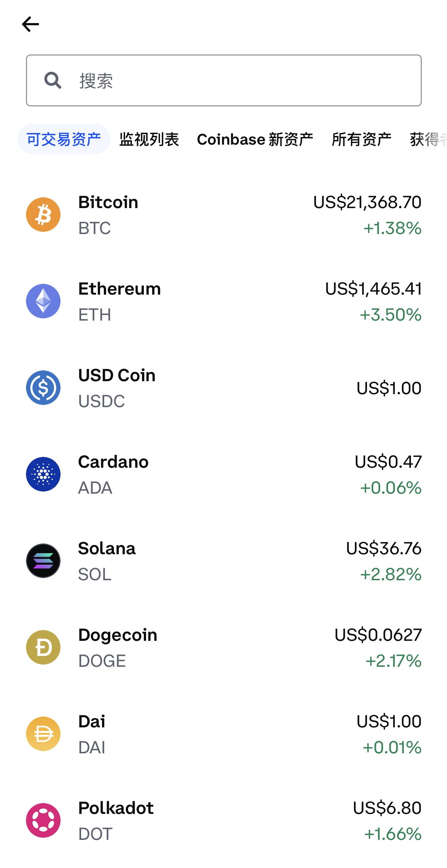The height and width of the screenshot is (868, 447).
Task: Select the USD Coin logo icon
Action: pos(43,388)
